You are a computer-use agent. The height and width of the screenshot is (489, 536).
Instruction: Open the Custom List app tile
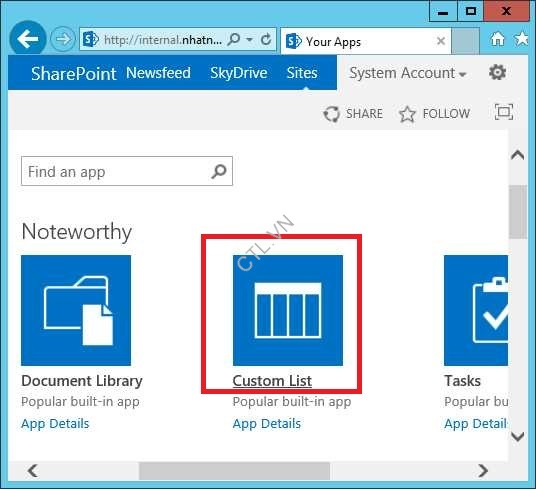point(288,310)
